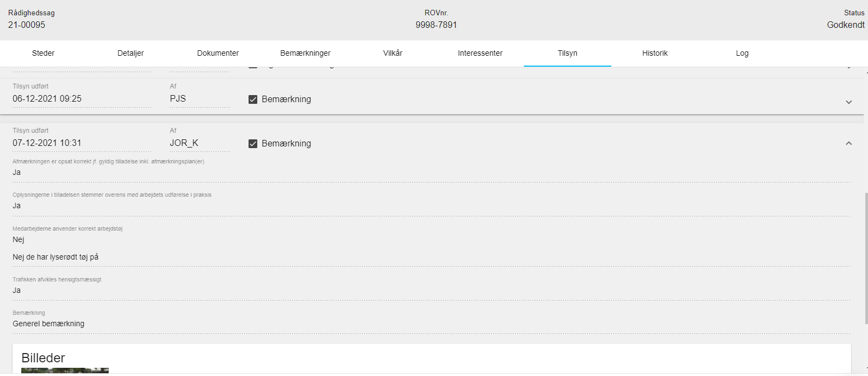Select the Bemærkninger tab
The image size is (868, 376).
(305, 53)
